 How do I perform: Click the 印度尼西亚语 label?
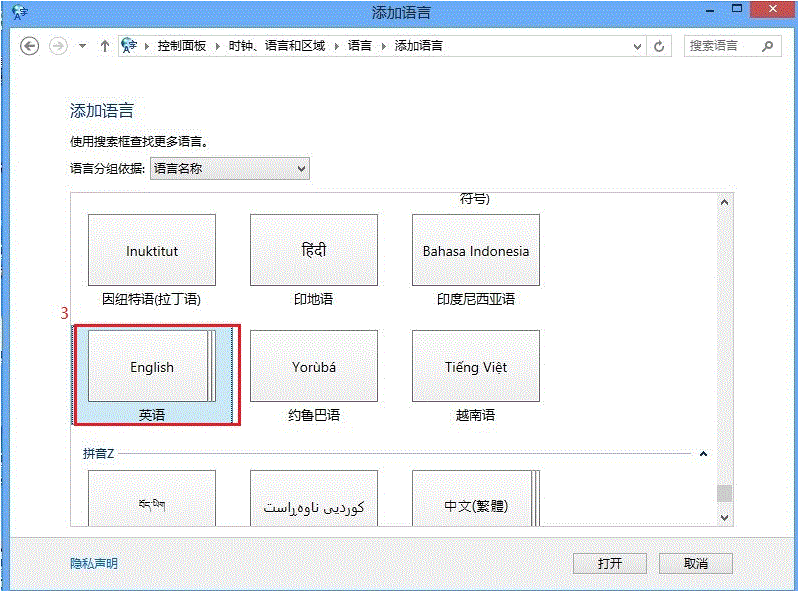(x=476, y=299)
